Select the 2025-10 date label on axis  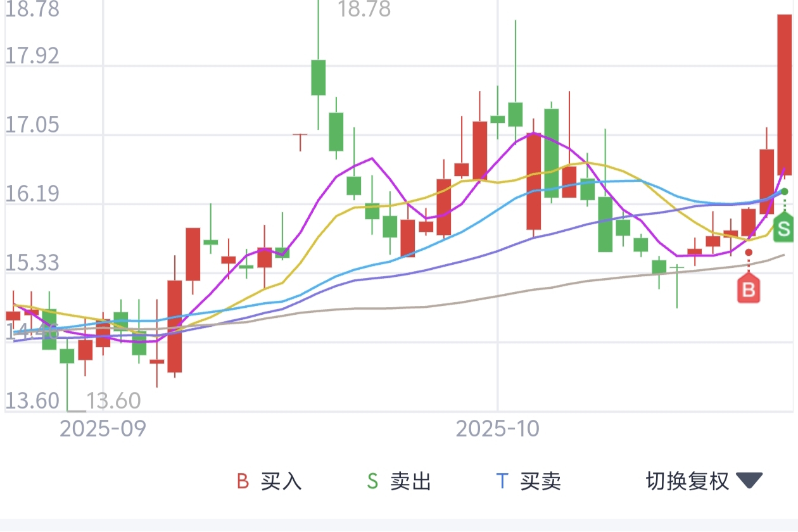[x=498, y=429]
